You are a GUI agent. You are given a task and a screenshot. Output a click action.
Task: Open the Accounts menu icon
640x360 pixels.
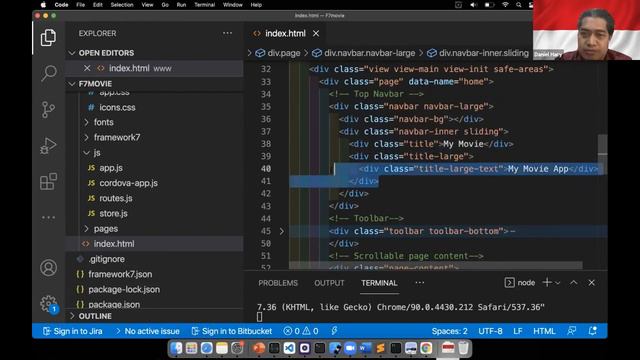48,268
